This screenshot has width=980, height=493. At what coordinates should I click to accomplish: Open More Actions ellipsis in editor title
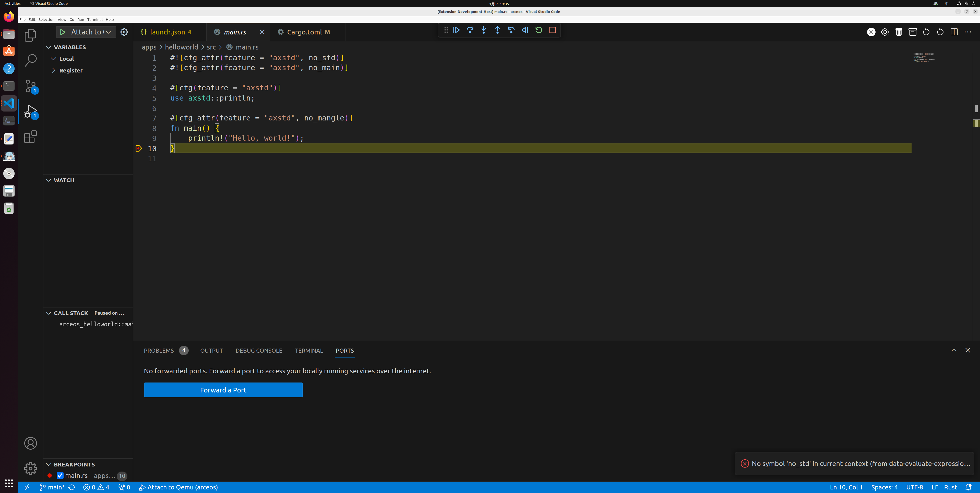coord(968,32)
